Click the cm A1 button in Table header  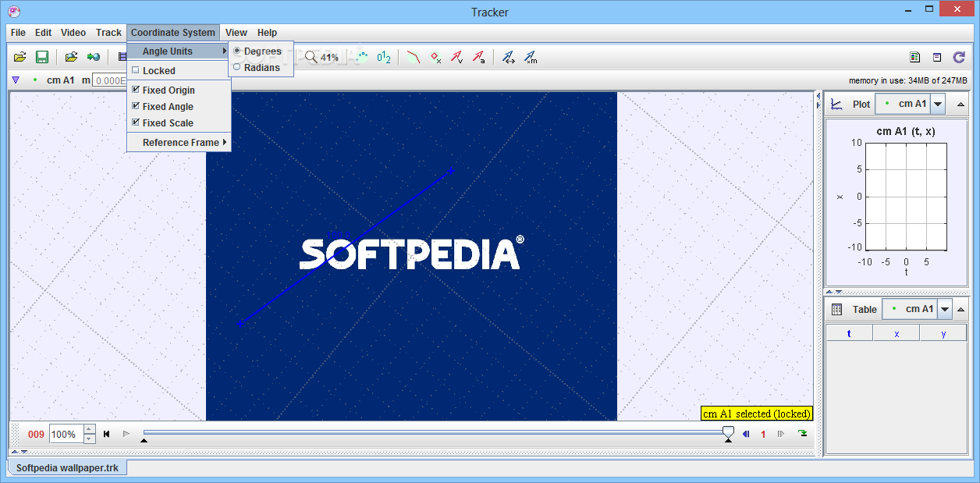point(911,309)
